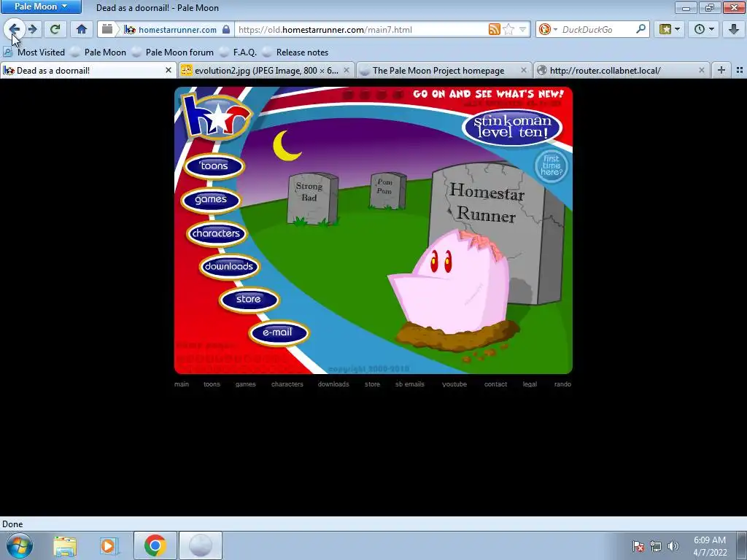This screenshot has height=560, width=747.
Task: Click the Pom Pom tombstone
Action: (x=387, y=190)
